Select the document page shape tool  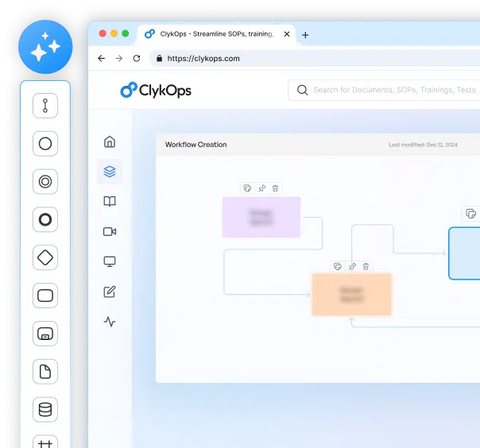click(45, 372)
